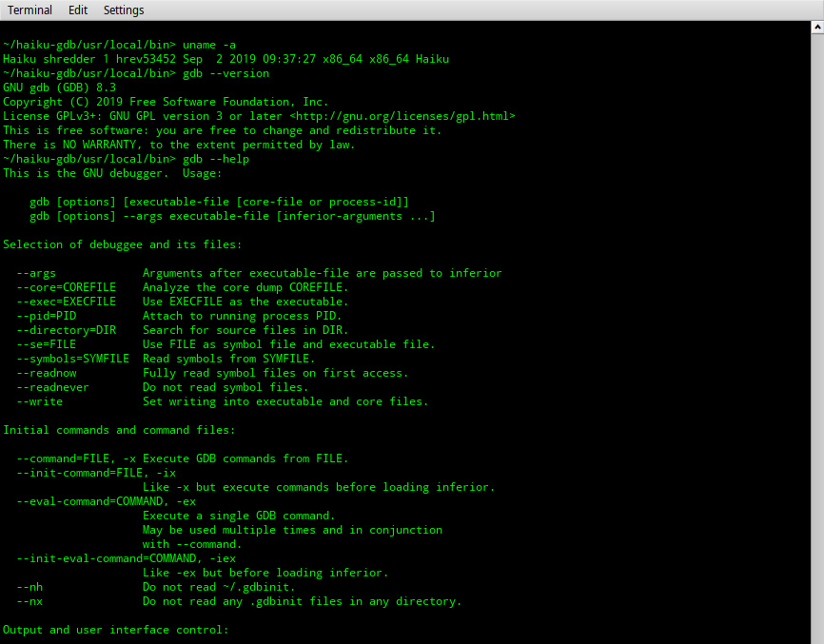
Task: Click the '--nx' option
Action: (29, 601)
